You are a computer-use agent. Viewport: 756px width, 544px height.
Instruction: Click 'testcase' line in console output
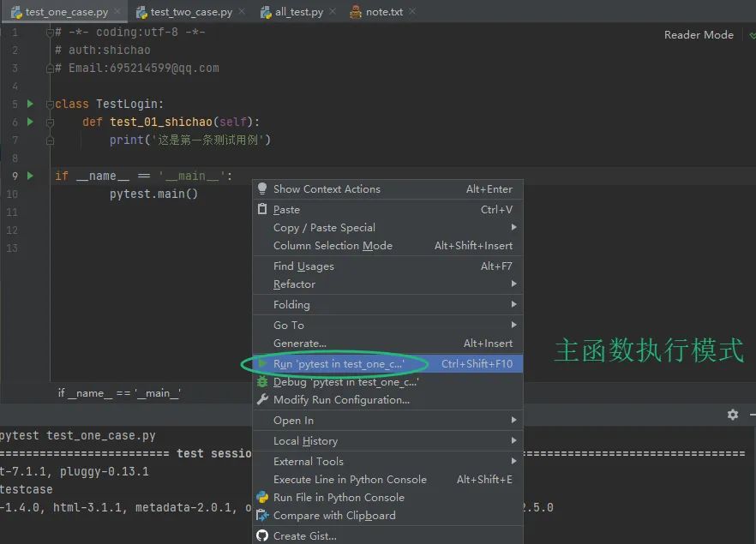26,489
